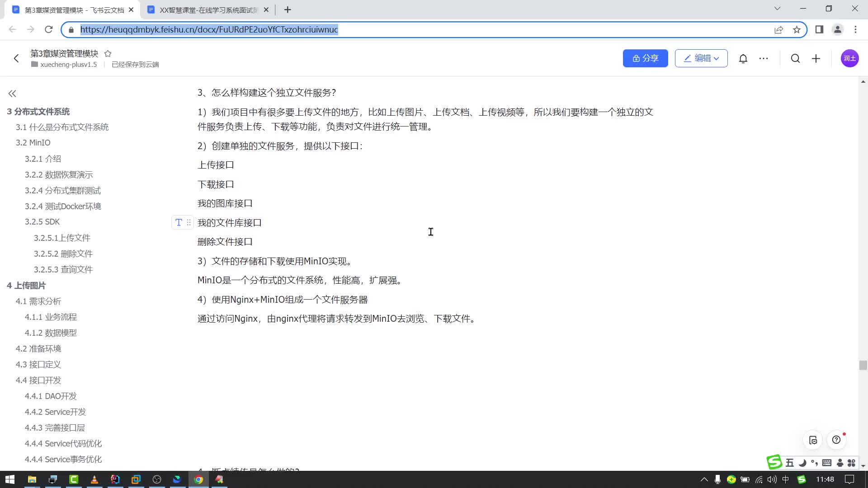Image resolution: width=868 pixels, height=488 pixels.
Task: Go to 3.2.5.2 删除文件 heading
Action: point(63,253)
